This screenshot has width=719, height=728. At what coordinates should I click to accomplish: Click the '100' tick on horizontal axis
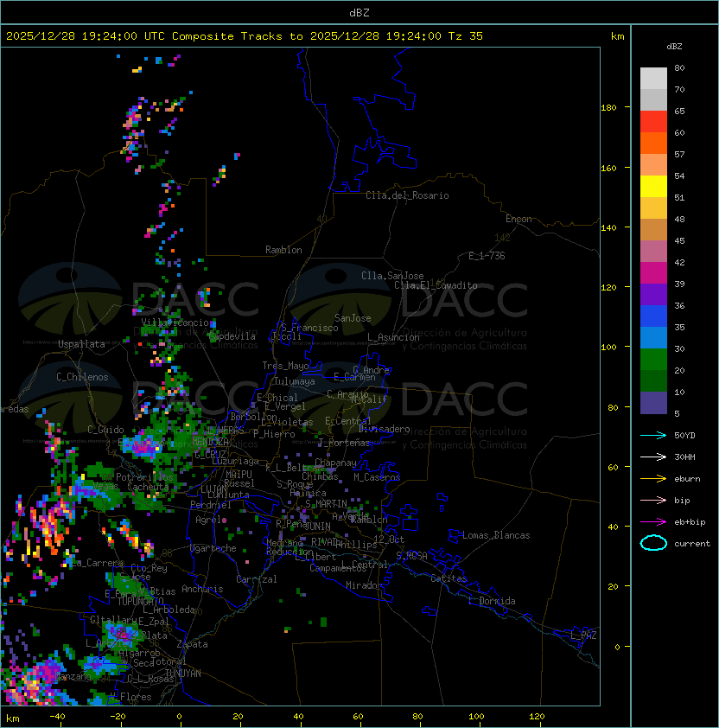pos(476,717)
